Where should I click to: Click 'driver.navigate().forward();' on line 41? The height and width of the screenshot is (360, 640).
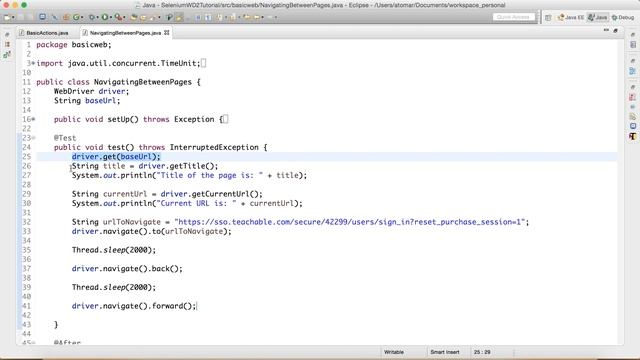coord(134,306)
